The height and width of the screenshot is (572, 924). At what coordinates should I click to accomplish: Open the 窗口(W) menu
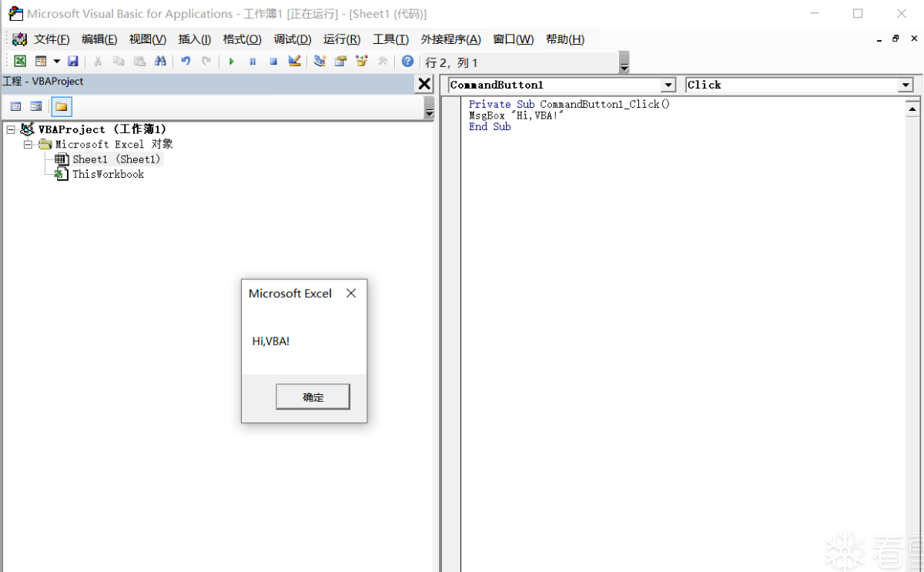[x=513, y=39]
